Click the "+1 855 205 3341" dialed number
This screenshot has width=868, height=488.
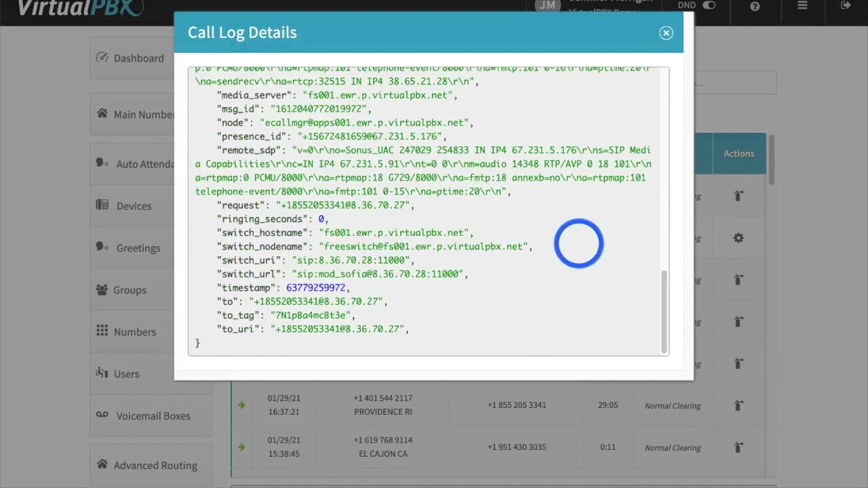[x=516, y=405]
